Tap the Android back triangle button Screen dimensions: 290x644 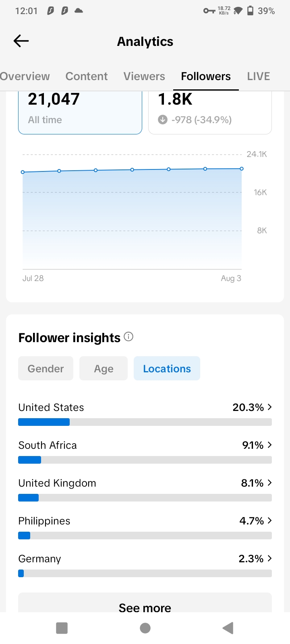[228, 628]
